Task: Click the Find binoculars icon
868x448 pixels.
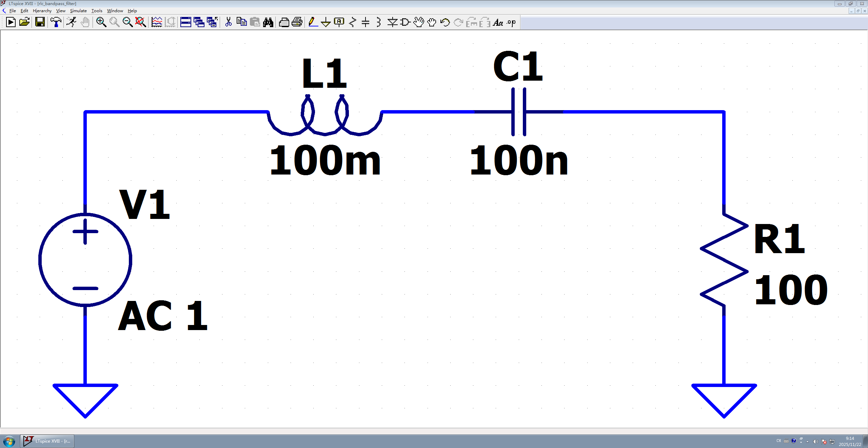Action: [268, 22]
